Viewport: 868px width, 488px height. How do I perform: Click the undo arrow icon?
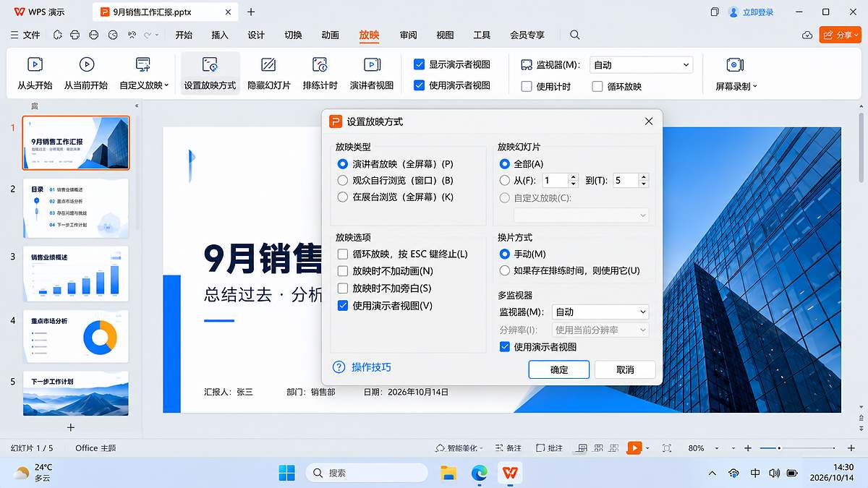pyautogui.click(x=132, y=35)
